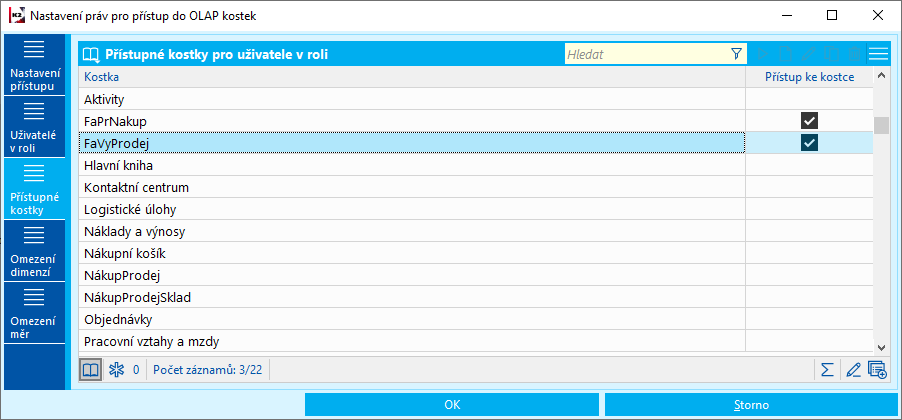Image resolution: width=902 pixels, height=420 pixels.
Task: Click the vertical scrollbar thumb
Action: [881, 125]
